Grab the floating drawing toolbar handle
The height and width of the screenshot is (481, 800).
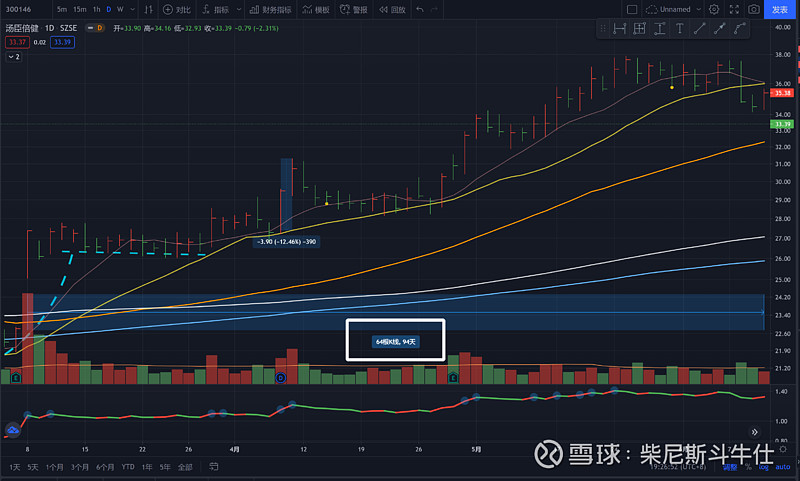click(x=603, y=29)
